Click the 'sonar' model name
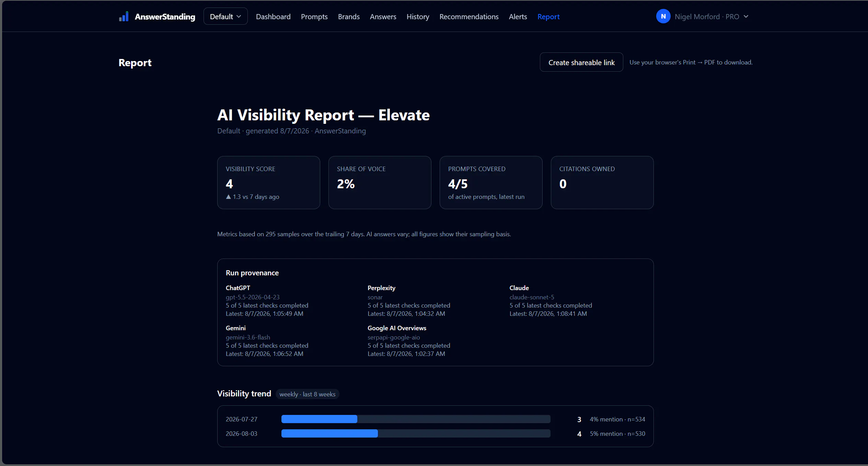This screenshot has width=868, height=466. pyautogui.click(x=375, y=297)
